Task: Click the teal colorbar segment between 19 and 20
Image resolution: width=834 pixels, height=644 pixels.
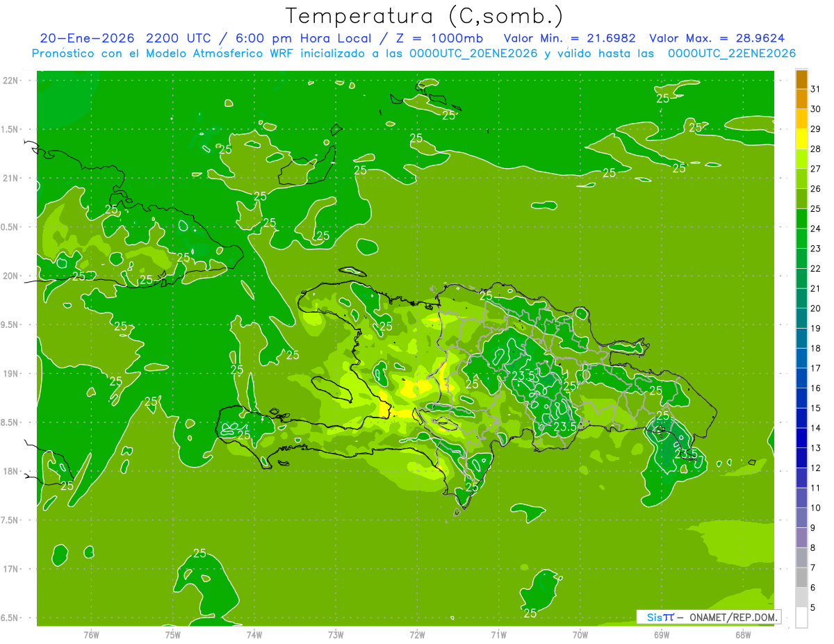Action: (801, 318)
